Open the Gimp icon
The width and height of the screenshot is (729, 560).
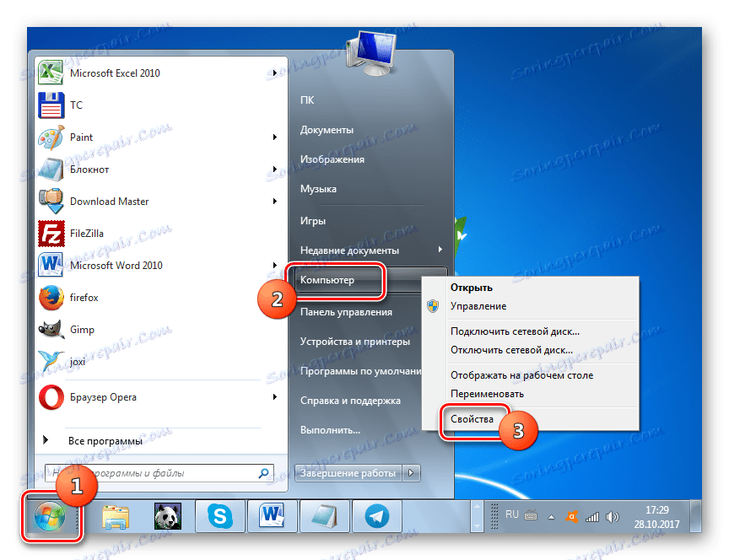click(x=51, y=330)
